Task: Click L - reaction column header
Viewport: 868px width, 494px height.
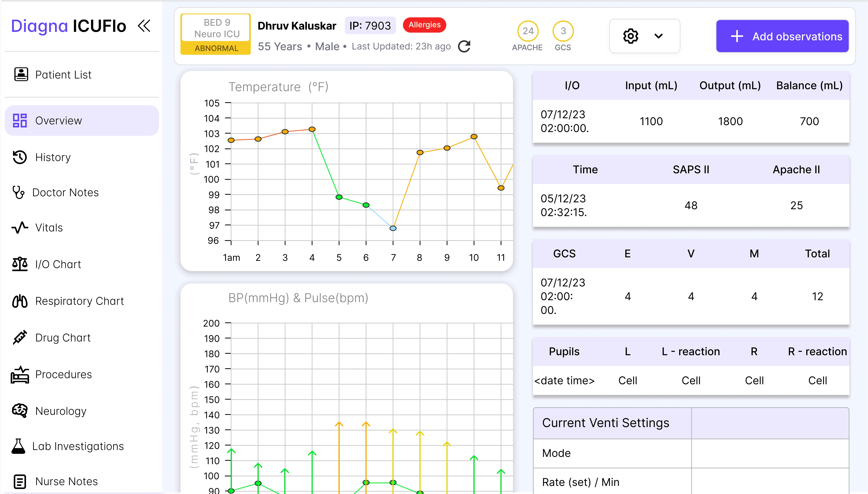Action: [691, 351]
